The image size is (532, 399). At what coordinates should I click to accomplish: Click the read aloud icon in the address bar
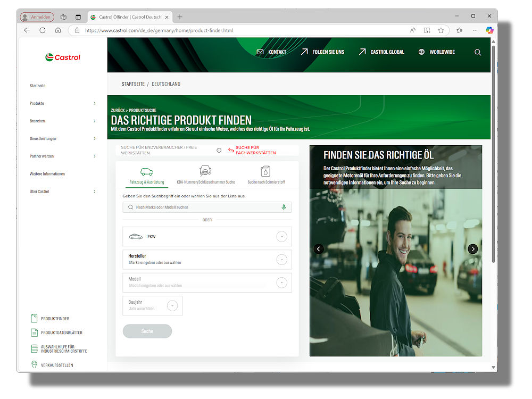pyautogui.click(x=413, y=30)
